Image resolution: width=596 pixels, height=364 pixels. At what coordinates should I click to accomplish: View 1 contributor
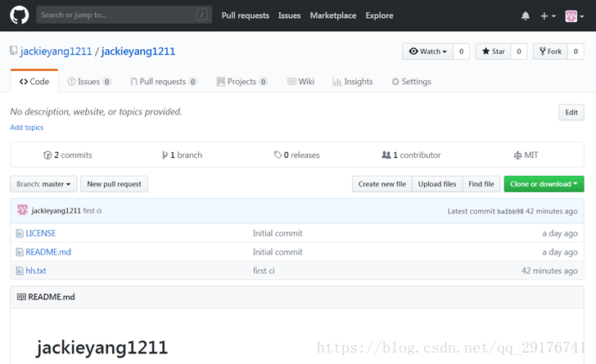411,155
